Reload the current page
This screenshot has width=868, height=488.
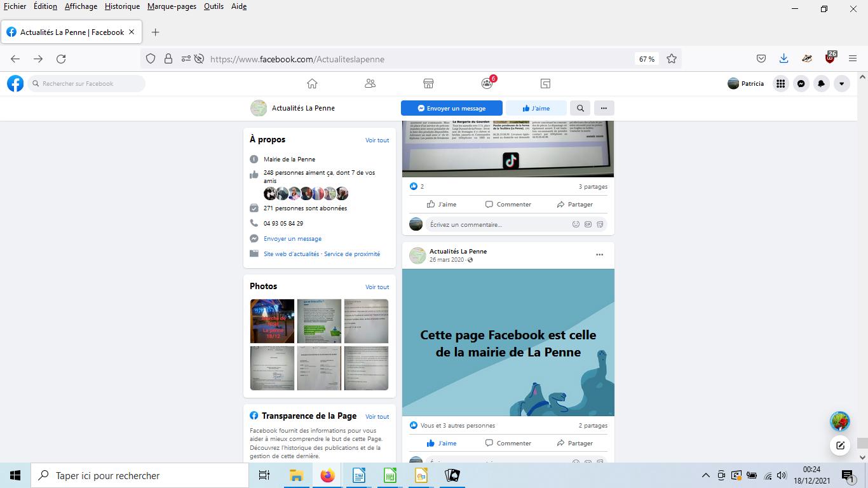tap(61, 58)
